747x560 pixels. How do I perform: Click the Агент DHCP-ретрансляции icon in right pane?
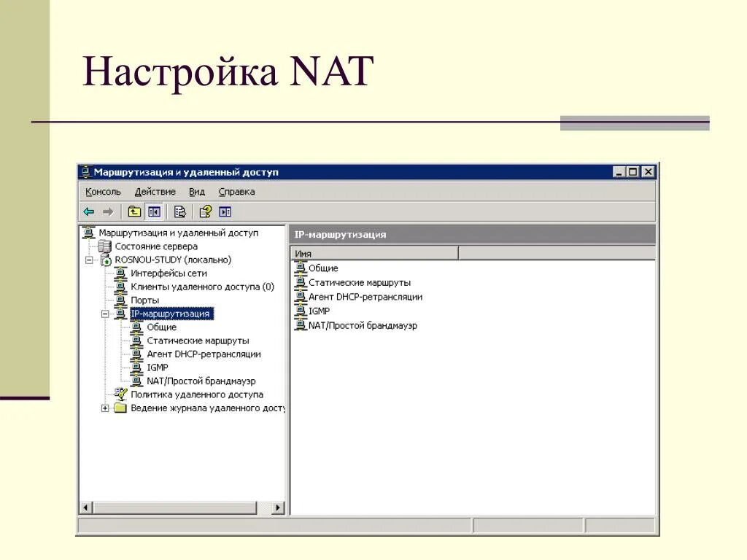pyautogui.click(x=300, y=297)
